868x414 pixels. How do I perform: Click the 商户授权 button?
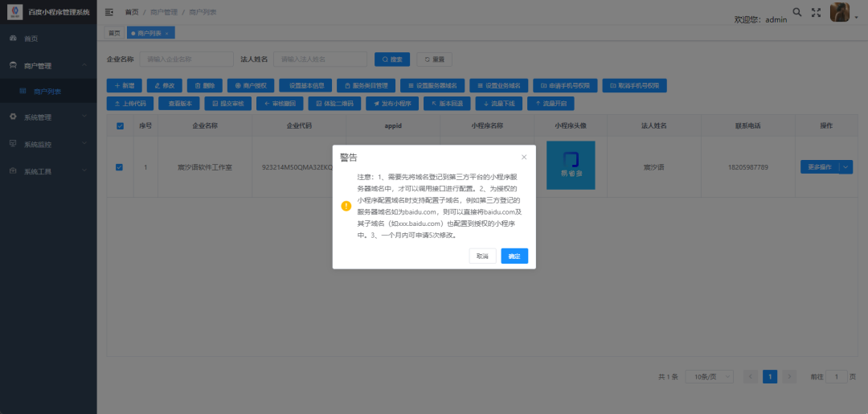251,86
